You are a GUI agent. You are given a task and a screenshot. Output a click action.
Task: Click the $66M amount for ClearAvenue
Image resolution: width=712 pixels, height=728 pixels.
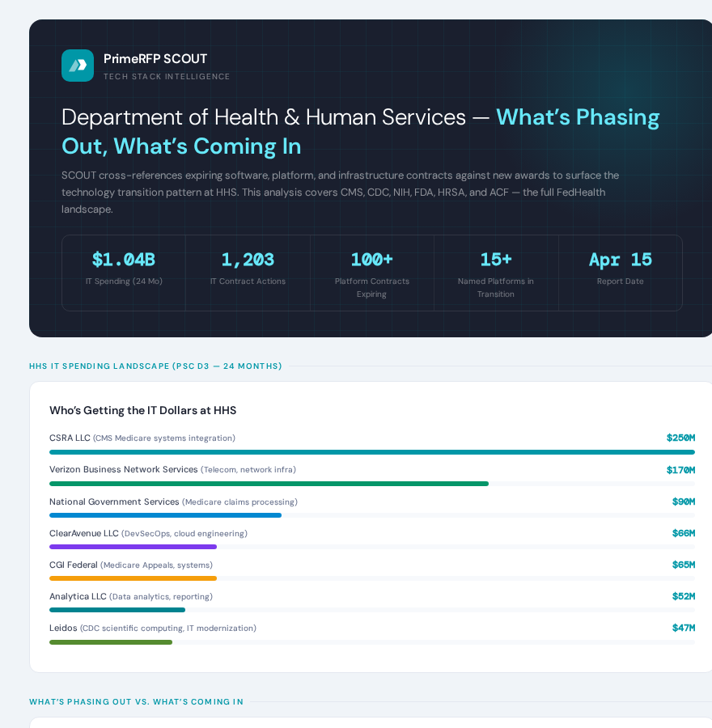tap(684, 533)
